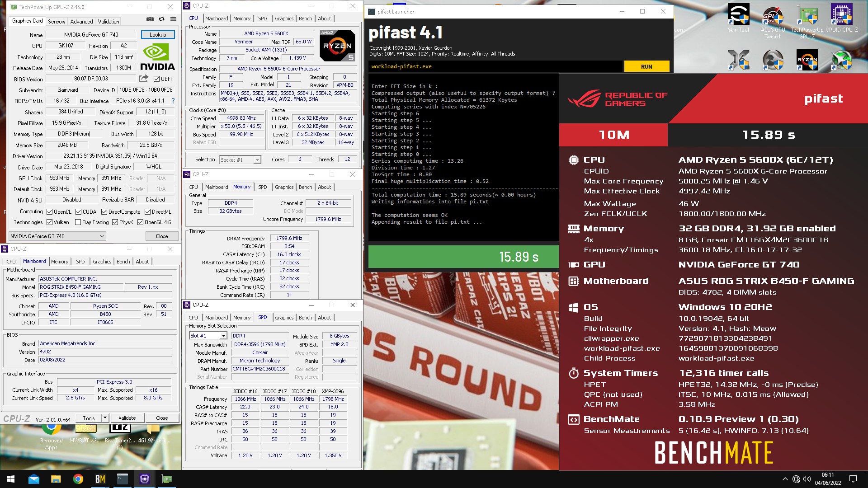This screenshot has width=868, height=488.
Task: Click GPU-Z screenshot camera icon
Action: coord(150,19)
